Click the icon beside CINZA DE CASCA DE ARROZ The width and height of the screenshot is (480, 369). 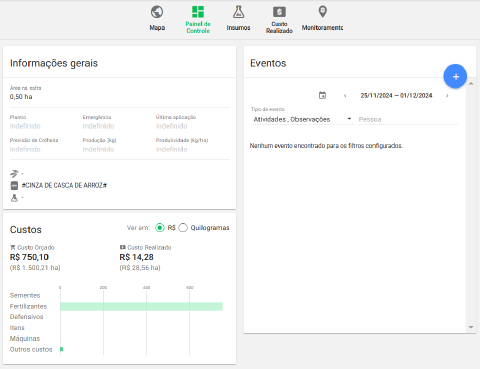pyautogui.click(x=14, y=185)
